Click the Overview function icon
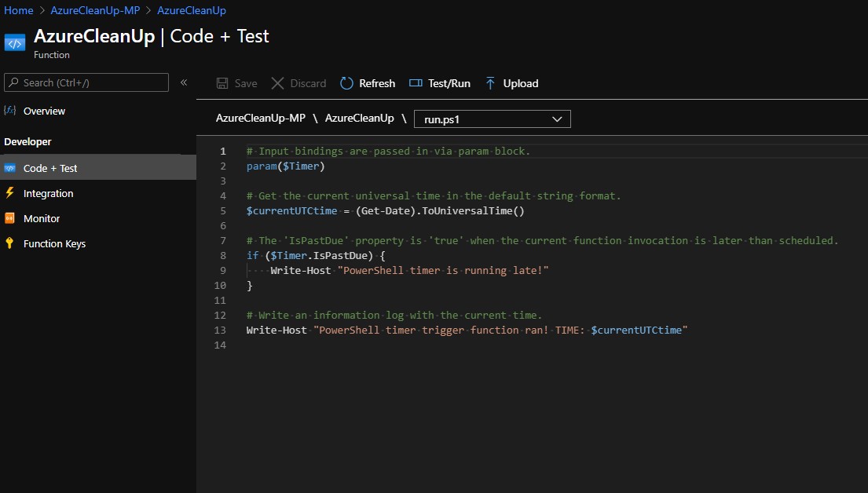868x493 pixels. click(x=10, y=110)
